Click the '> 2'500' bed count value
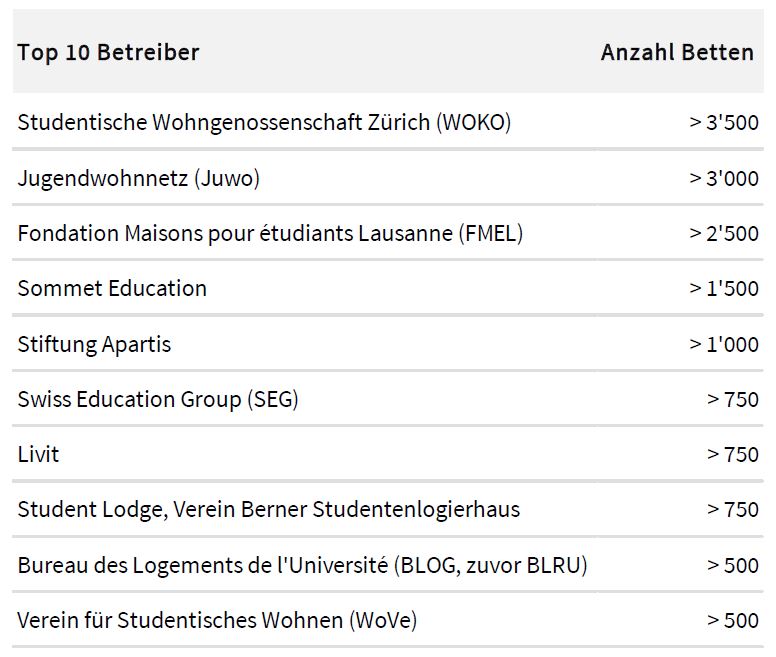 (x=724, y=234)
